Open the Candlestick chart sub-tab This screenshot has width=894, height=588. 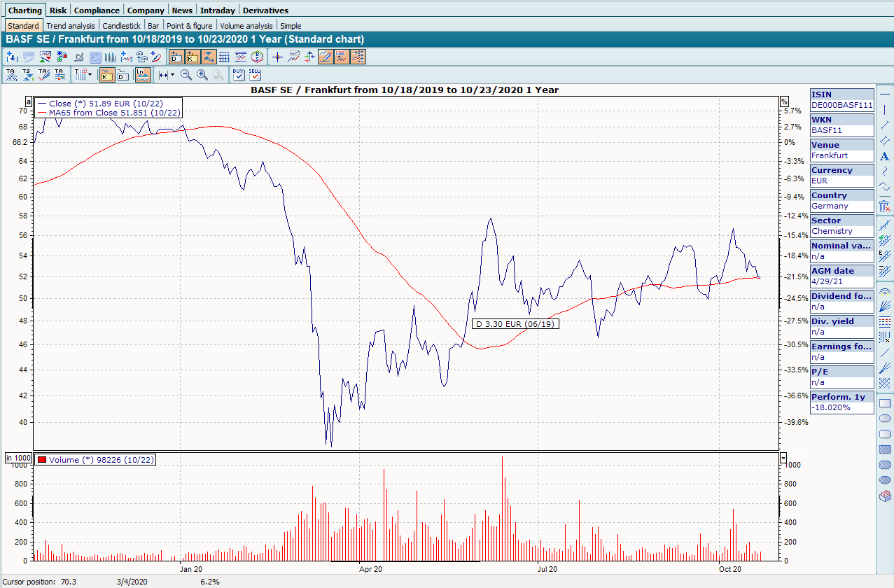coord(122,26)
